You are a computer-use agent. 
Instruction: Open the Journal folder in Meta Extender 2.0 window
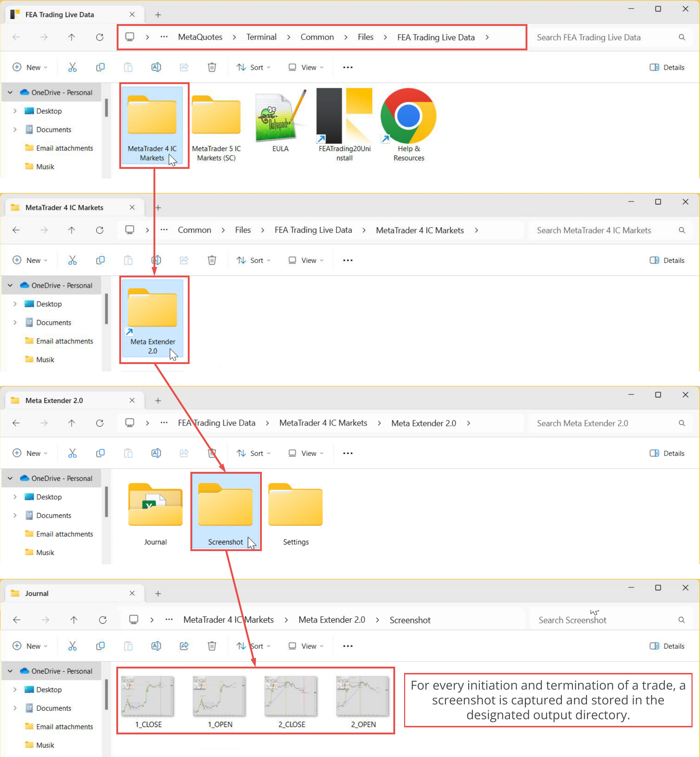155,514
